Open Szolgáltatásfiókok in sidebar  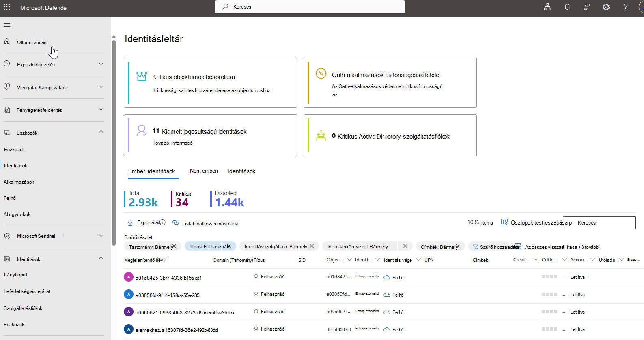23,308
